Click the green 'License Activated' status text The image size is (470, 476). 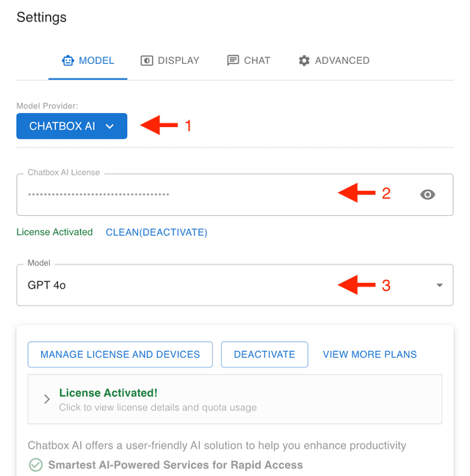coord(54,232)
